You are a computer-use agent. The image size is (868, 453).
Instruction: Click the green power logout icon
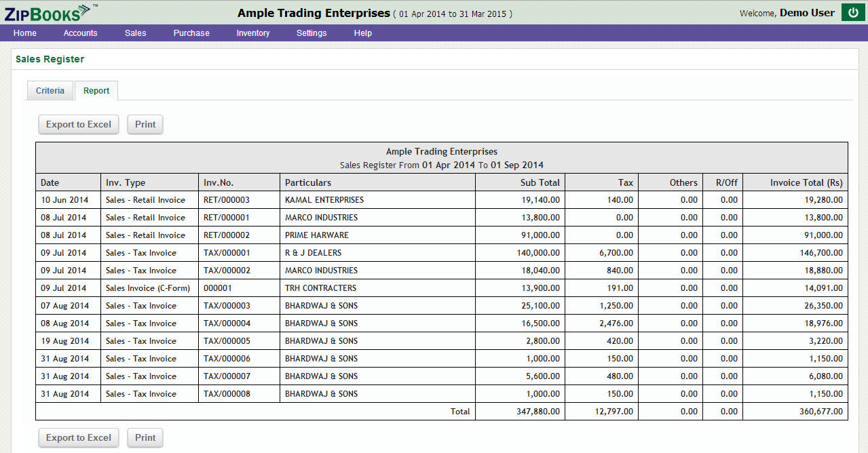tap(852, 13)
